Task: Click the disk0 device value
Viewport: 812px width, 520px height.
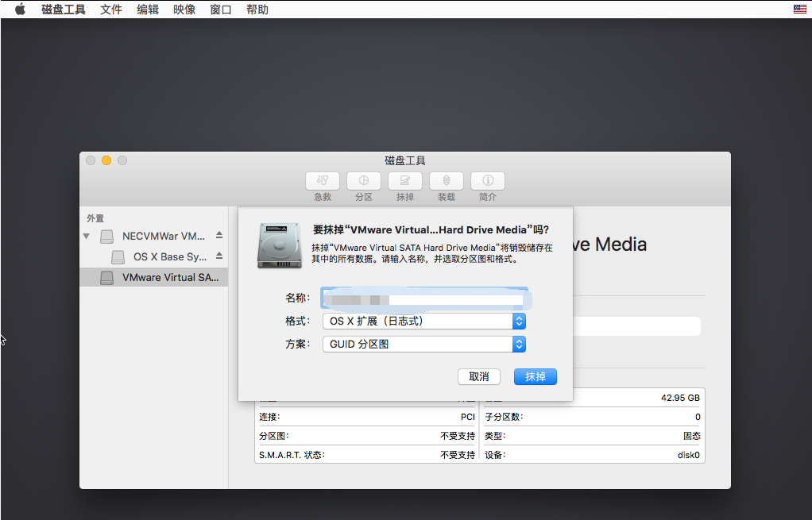Action: [x=688, y=456]
